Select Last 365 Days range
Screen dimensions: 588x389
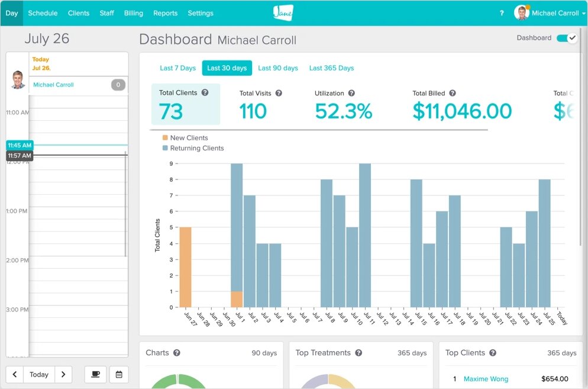(331, 68)
